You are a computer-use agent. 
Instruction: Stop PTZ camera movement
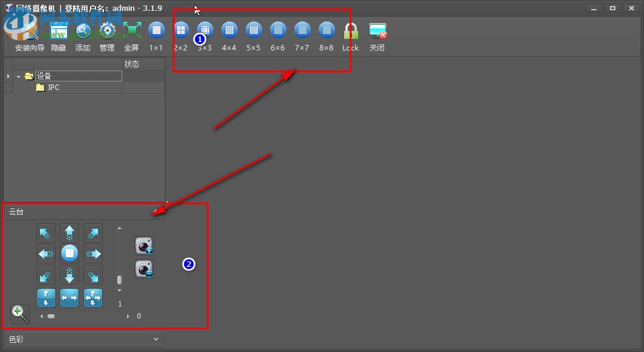(x=69, y=254)
